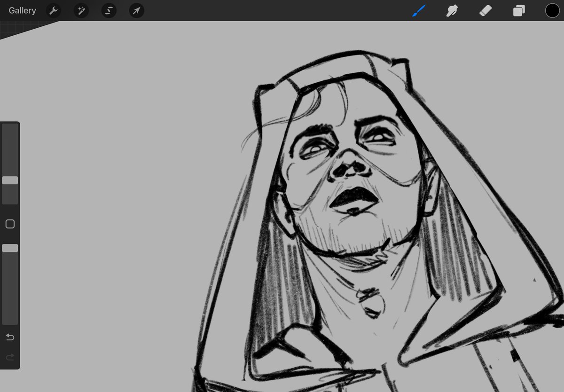
Task: Undo the last stroke
Action: (x=10, y=337)
